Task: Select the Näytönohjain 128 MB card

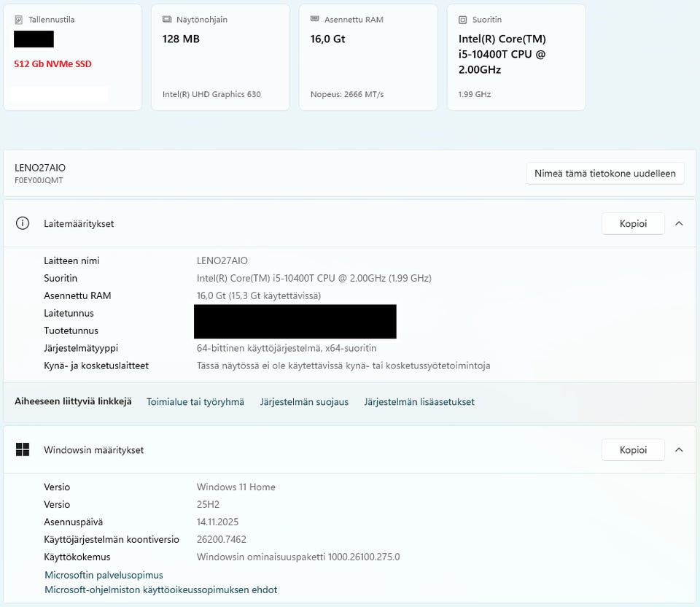Action: pyautogui.click(x=220, y=57)
